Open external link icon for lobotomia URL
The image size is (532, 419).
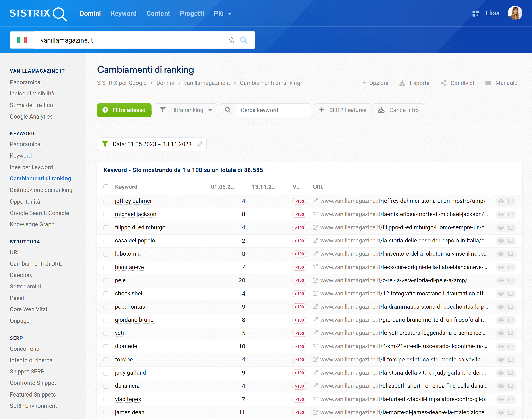(315, 254)
